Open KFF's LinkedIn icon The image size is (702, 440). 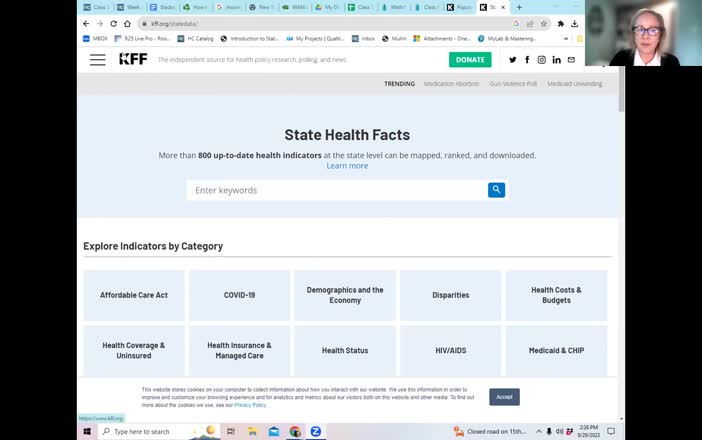[556, 60]
